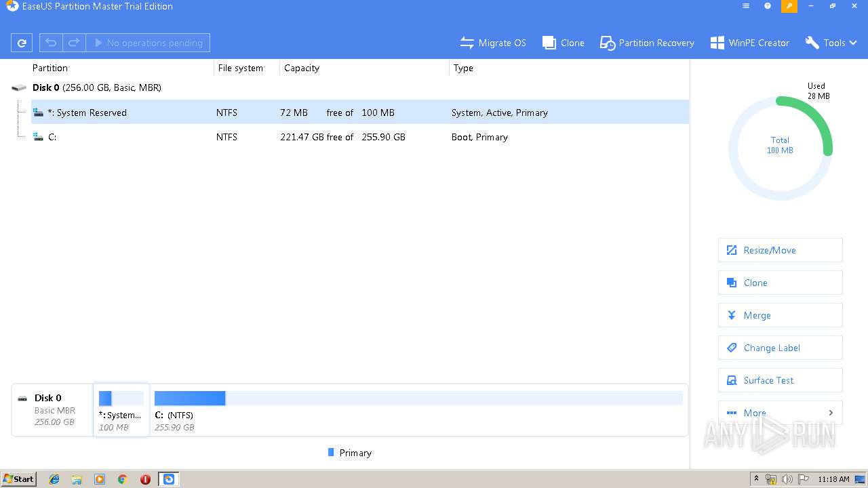Viewport: 868px width, 488px height.
Task: Click the Surface Test icon
Action: pos(732,380)
